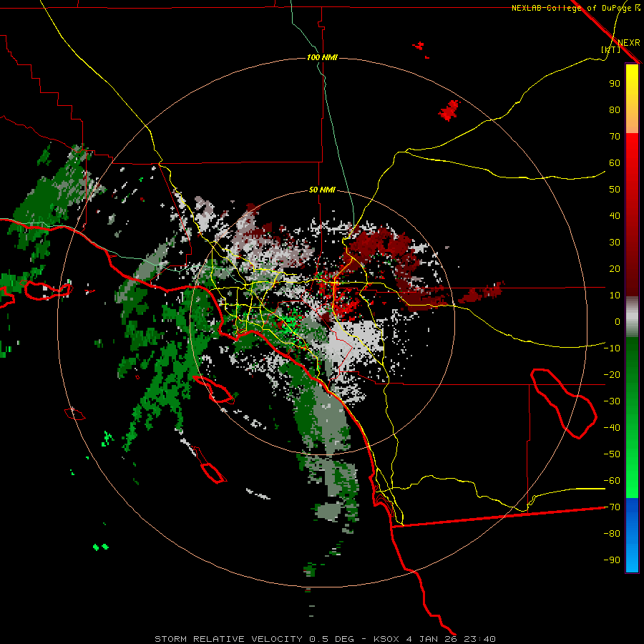644x644 pixels.
Task: Click the -80 value on the velocity scale
Action: (x=612, y=534)
